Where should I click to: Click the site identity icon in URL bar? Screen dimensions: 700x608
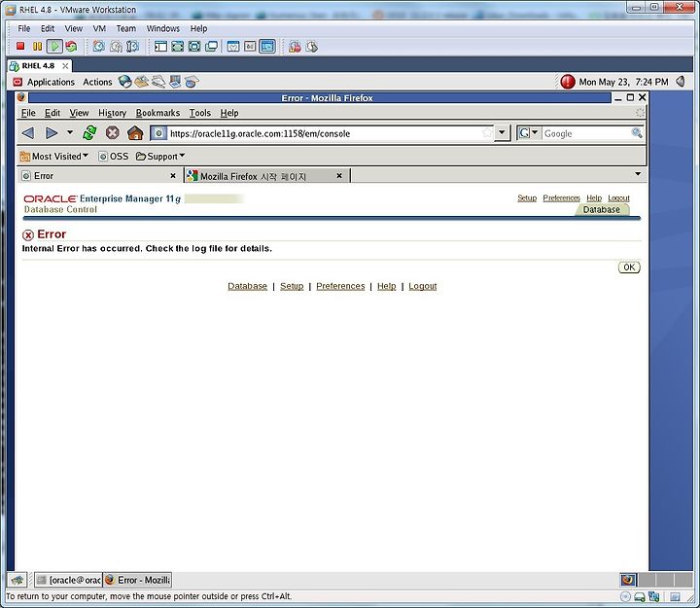tap(158, 133)
